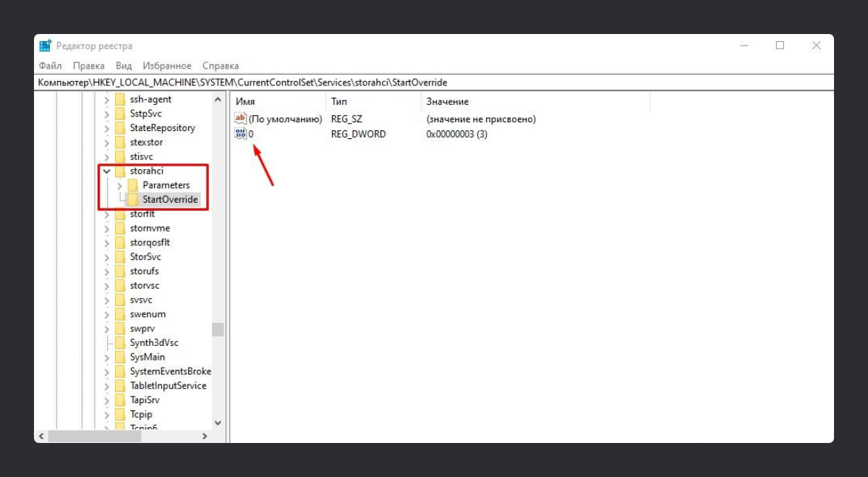This screenshot has width=868, height=477.
Task: Expand the StorSvc key
Action: 107,257
